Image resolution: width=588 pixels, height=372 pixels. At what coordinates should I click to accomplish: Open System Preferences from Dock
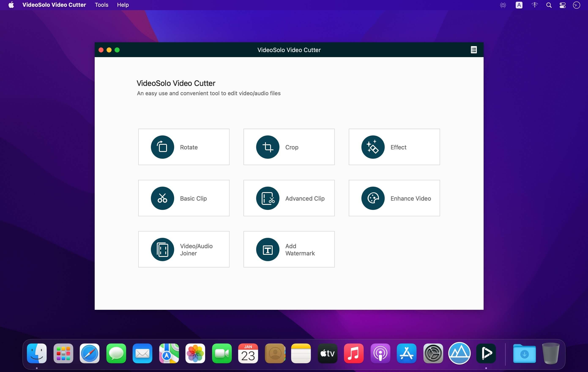tap(433, 354)
